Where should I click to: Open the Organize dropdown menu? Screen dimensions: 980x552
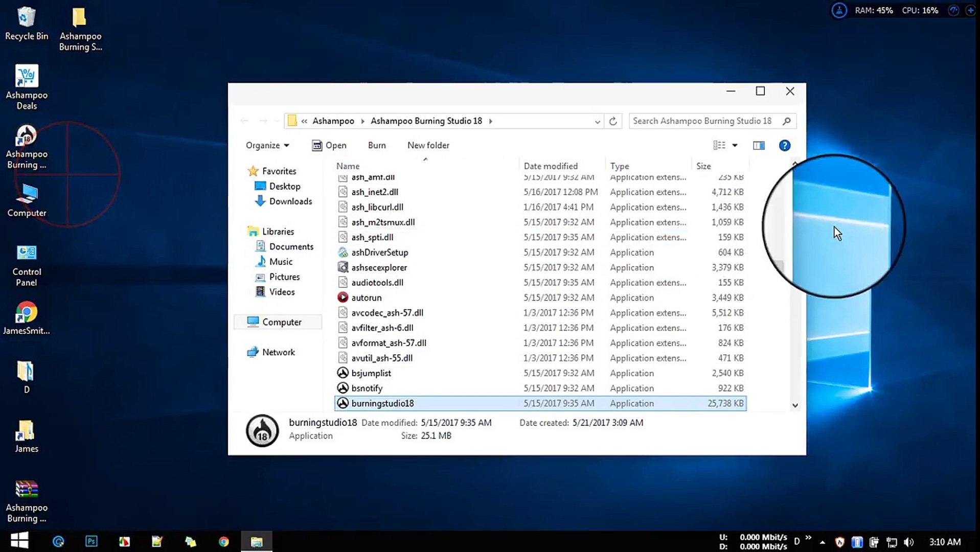click(267, 146)
